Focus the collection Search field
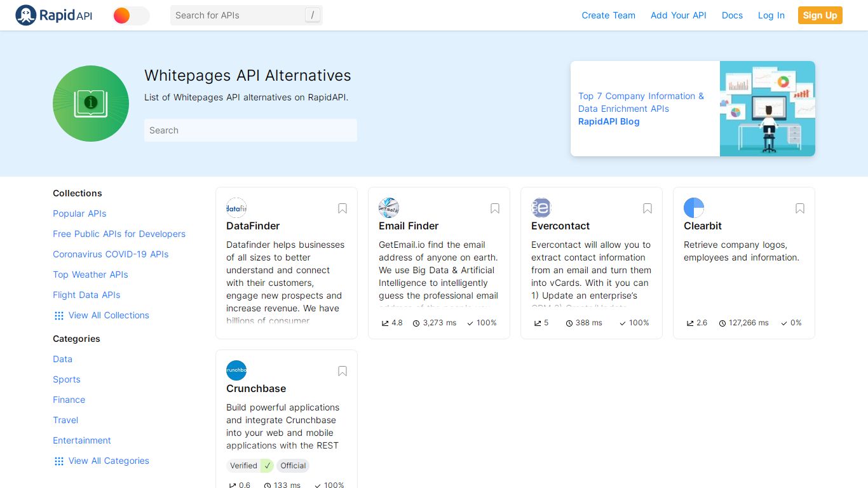The image size is (868, 488). 250,130
